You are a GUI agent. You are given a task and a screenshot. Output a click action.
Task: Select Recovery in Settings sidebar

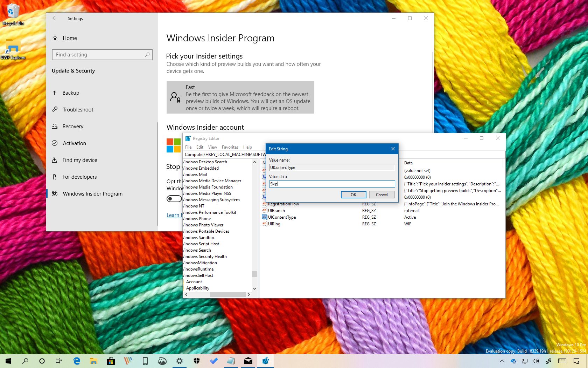[x=73, y=127]
